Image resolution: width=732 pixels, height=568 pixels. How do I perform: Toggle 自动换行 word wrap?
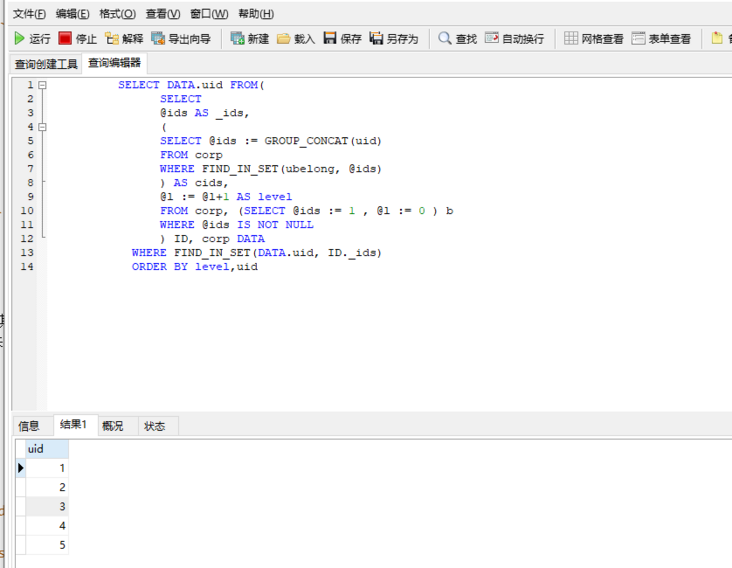point(514,39)
